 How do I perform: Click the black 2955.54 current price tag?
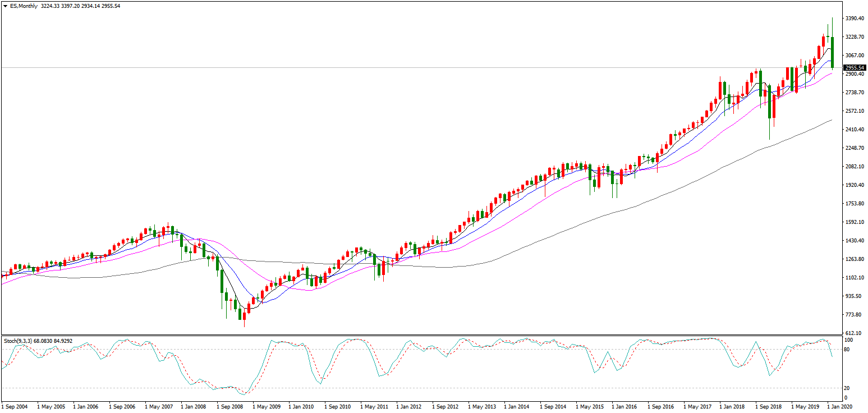[x=856, y=67]
